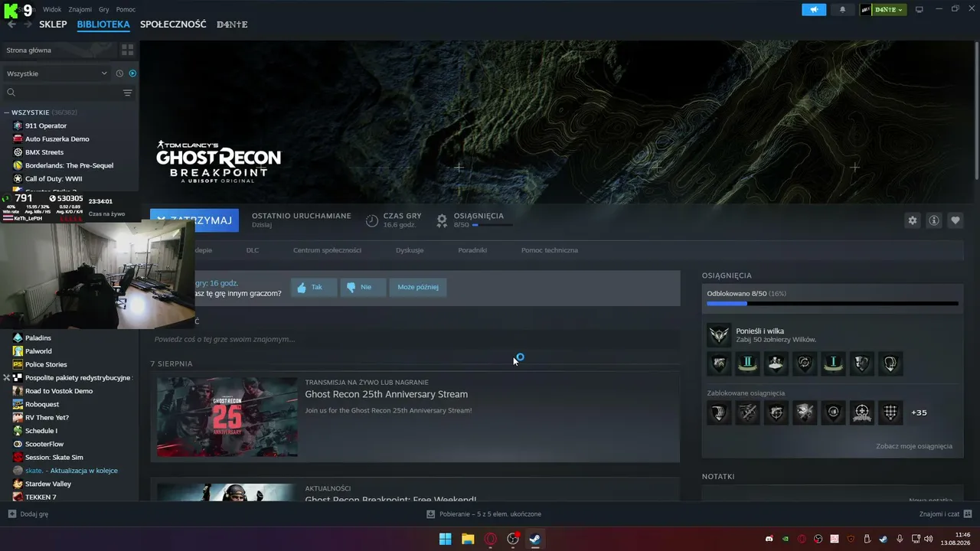Open the Windows Start menu
This screenshot has height=551, width=980.
coord(445,539)
